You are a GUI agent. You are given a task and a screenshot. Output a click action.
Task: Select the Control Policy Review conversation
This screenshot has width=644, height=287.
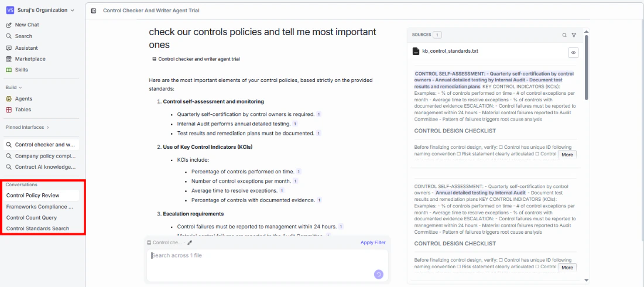point(41,195)
